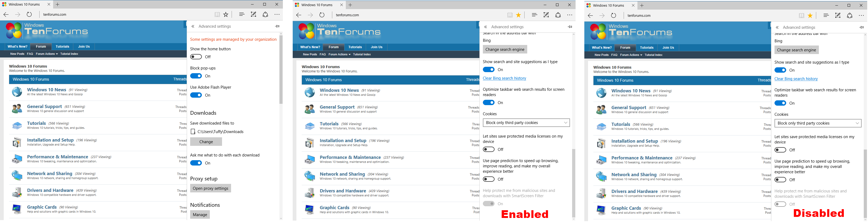Expand Forum Actions menu in the middle window
The width and height of the screenshot is (868, 223).
point(339,54)
